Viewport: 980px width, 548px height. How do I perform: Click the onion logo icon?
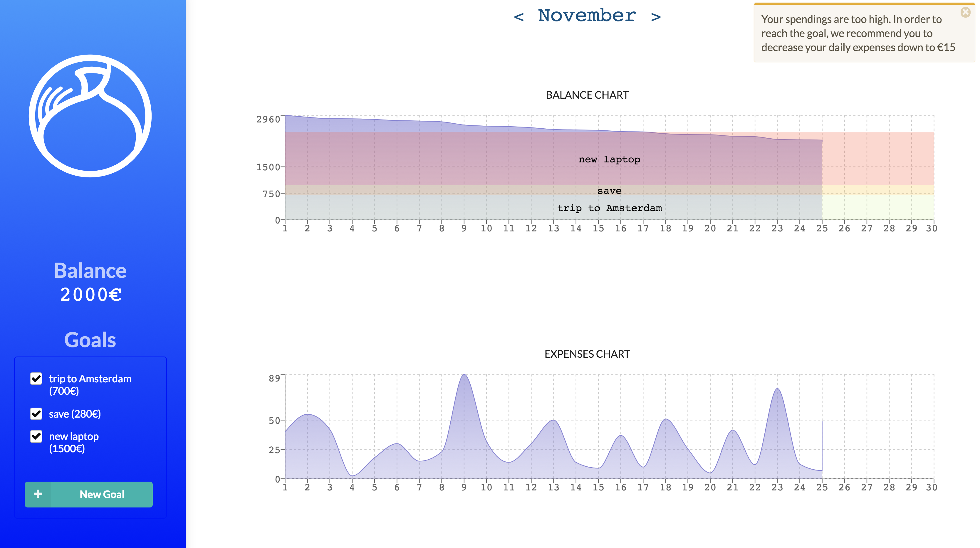point(90,116)
